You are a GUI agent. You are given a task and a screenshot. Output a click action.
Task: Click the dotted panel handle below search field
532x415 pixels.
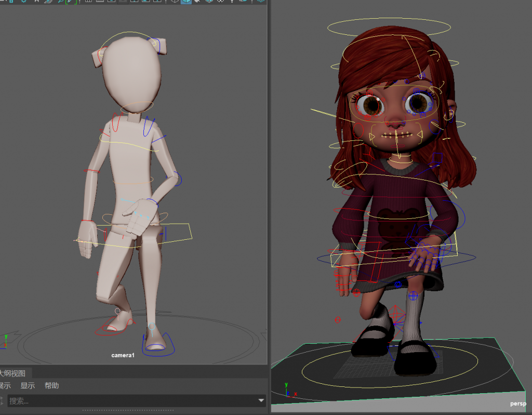128,410
